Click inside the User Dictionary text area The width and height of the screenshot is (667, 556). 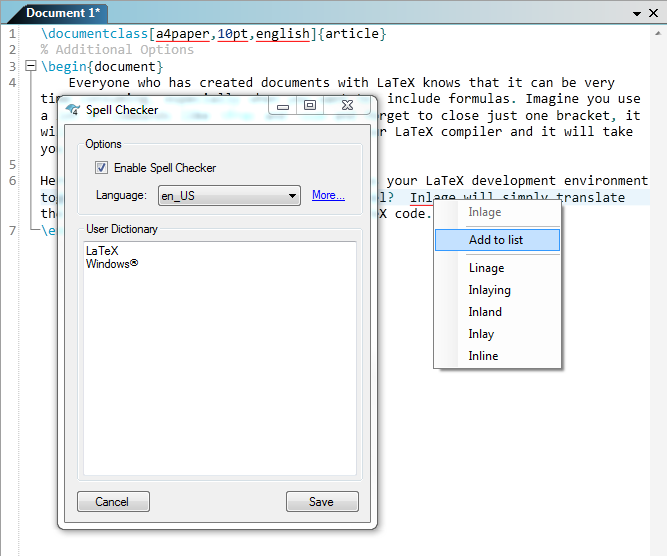(219, 358)
